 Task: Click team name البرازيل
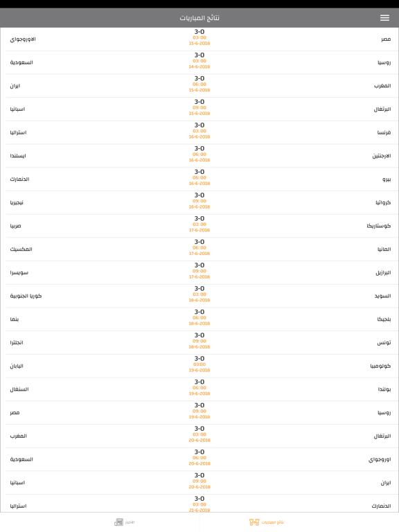[x=383, y=273]
